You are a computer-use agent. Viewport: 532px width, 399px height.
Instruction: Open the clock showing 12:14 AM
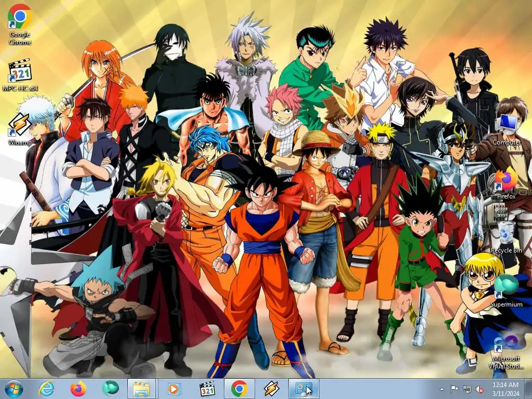tap(506, 389)
